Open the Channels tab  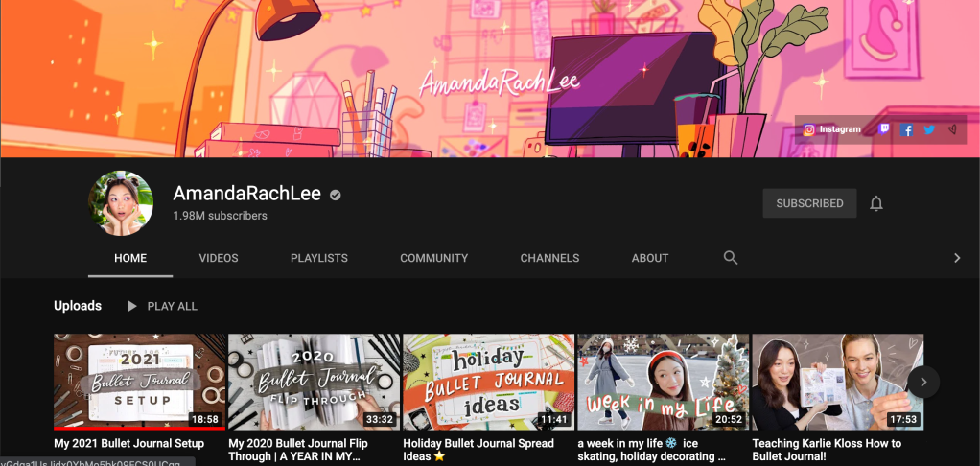[549, 258]
